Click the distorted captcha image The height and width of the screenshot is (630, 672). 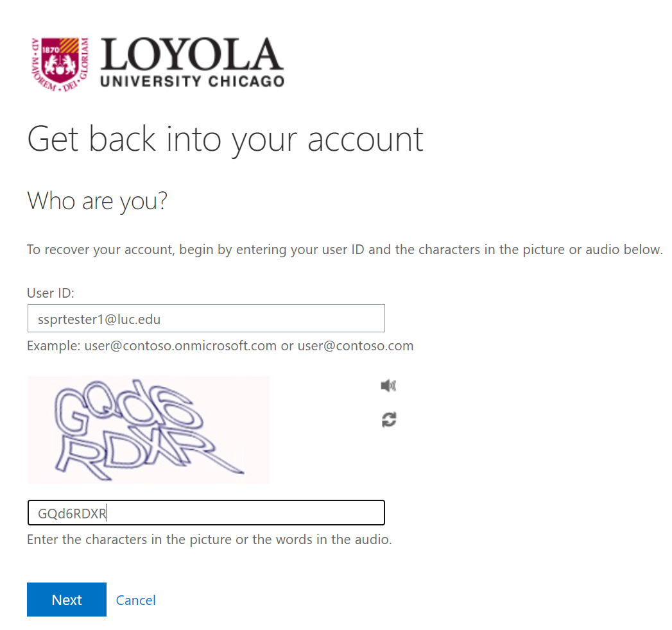coord(148,430)
